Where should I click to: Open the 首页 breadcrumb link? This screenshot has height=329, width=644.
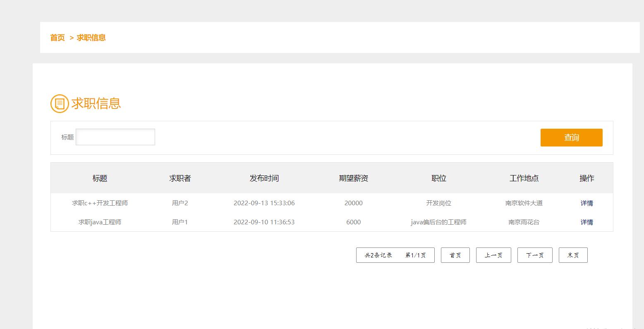coord(57,38)
